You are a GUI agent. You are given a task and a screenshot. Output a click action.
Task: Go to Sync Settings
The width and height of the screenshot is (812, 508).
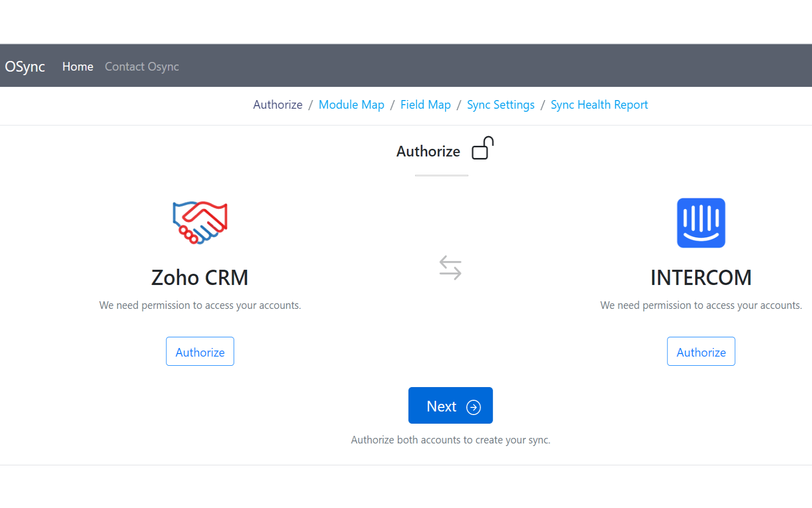point(500,105)
